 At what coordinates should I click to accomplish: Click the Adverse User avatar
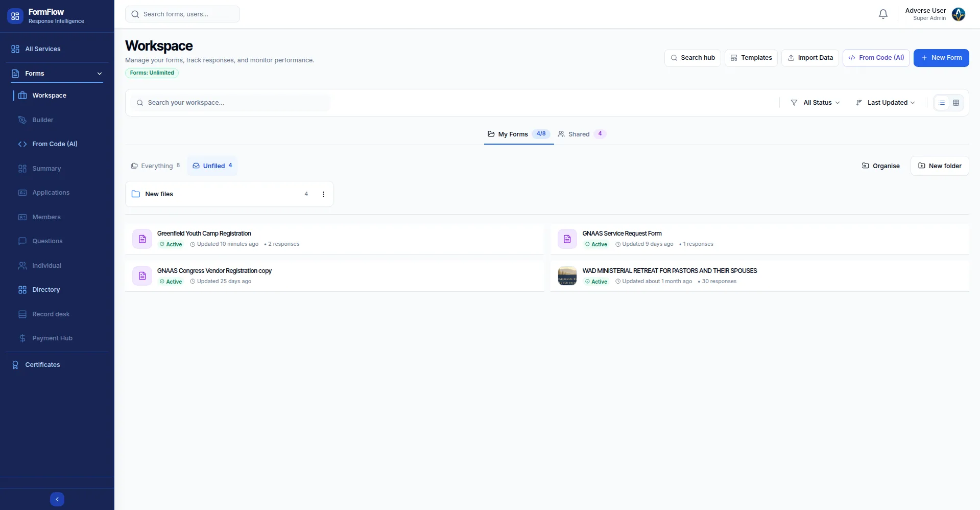coord(959,14)
